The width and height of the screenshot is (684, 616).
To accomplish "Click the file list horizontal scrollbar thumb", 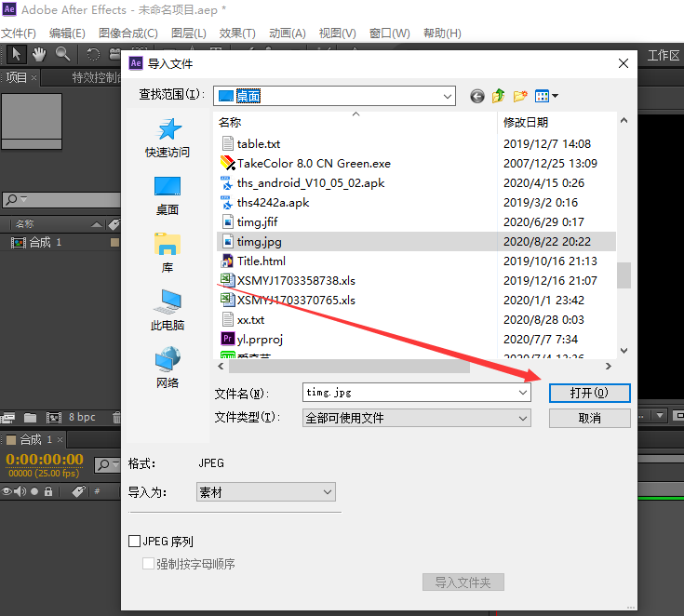I will (349, 366).
